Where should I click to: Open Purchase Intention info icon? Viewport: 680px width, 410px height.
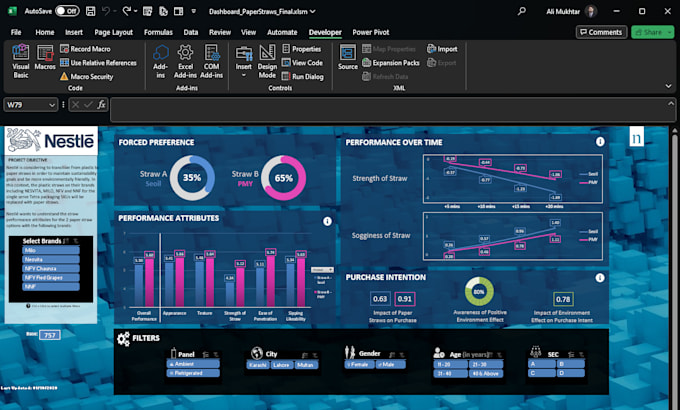pos(600,278)
